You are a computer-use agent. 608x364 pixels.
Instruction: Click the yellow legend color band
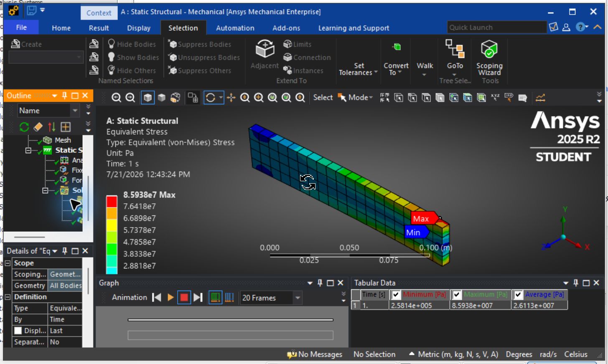(x=112, y=225)
